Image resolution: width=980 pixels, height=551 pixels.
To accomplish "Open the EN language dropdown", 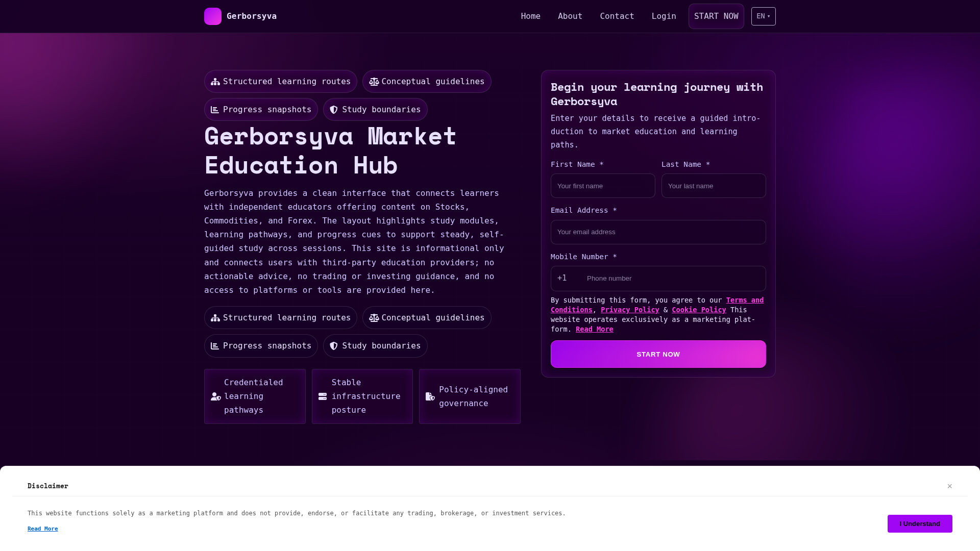I will coord(764,16).
